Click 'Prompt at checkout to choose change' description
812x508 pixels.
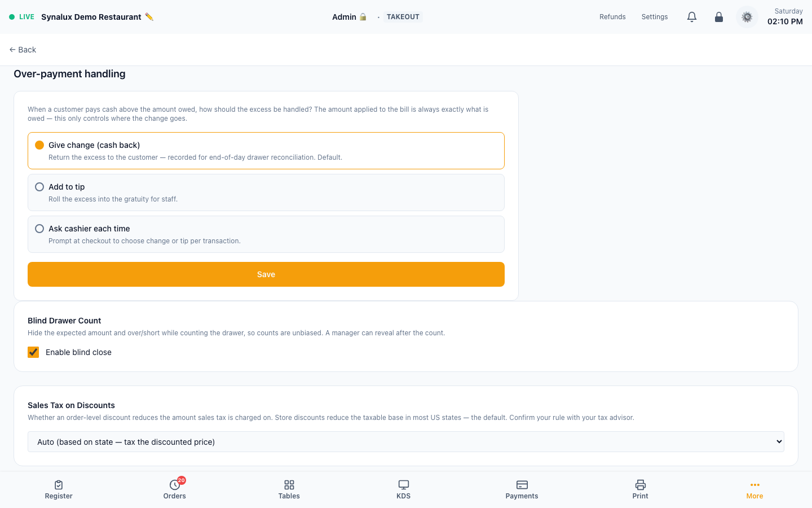(x=144, y=241)
